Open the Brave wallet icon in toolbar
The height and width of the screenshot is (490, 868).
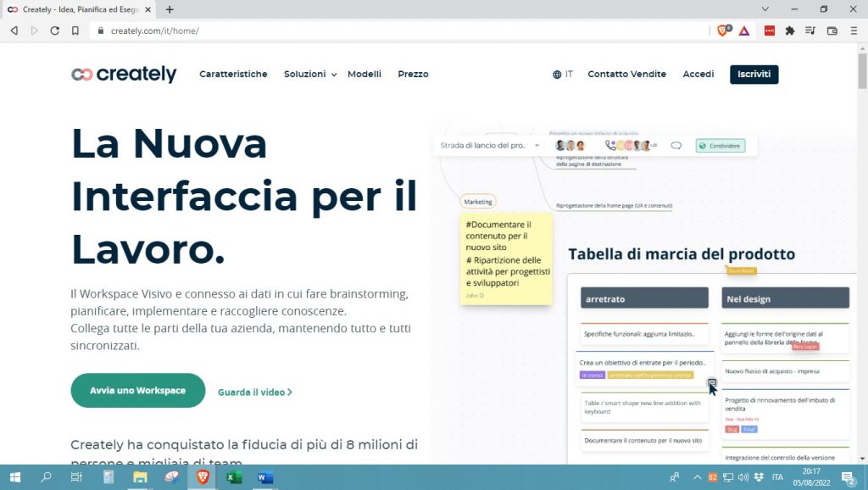tap(832, 31)
